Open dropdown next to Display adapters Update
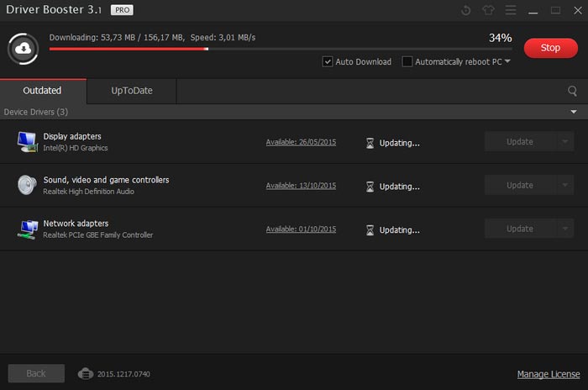This screenshot has width=588, height=390. tap(565, 142)
